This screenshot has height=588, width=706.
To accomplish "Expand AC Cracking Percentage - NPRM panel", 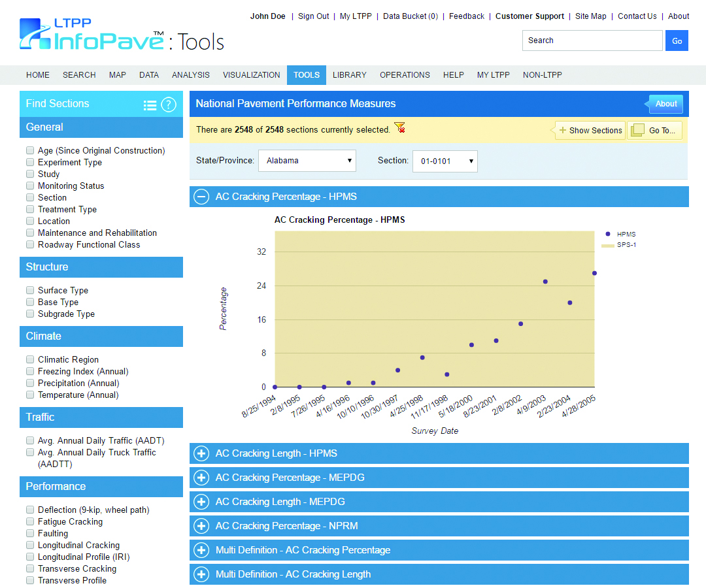I will tap(201, 526).
